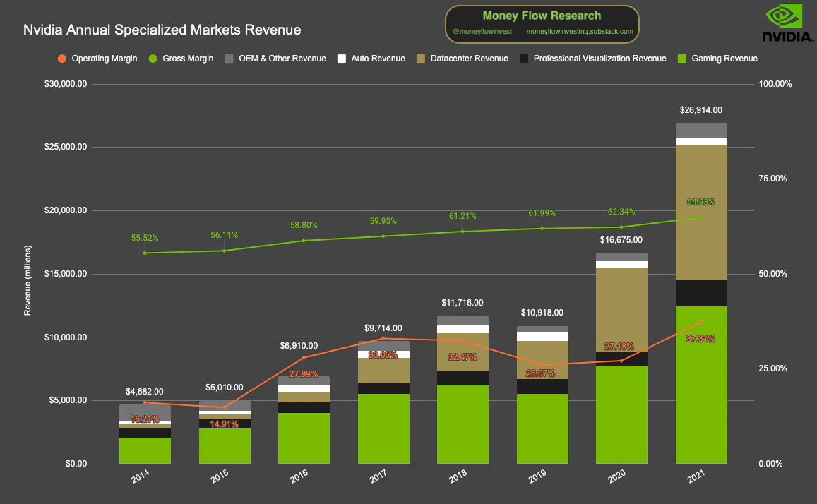Click the 'Professional Visualization Revenue' legend label
Image resolution: width=817 pixels, height=504 pixels.
pyautogui.click(x=600, y=59)
